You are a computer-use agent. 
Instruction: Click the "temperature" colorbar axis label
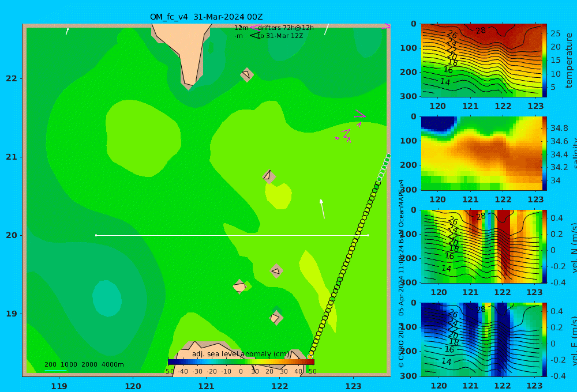pos(569,61)
